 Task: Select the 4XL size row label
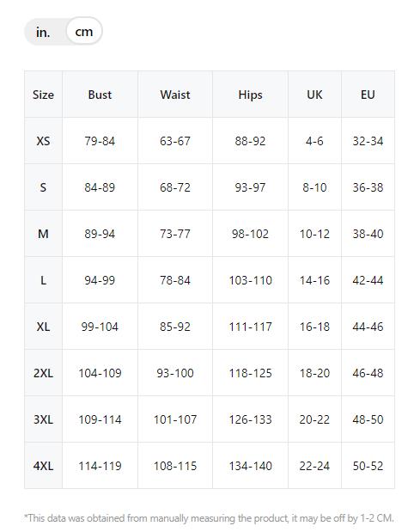[x=44, y=466]
